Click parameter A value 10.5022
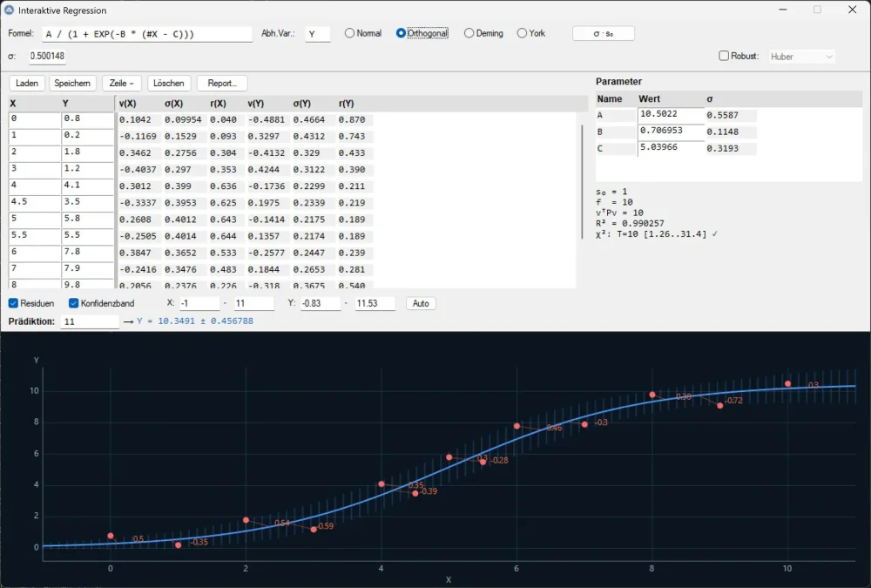Viewport: 871px width, 588px height. tap(671, 114)
